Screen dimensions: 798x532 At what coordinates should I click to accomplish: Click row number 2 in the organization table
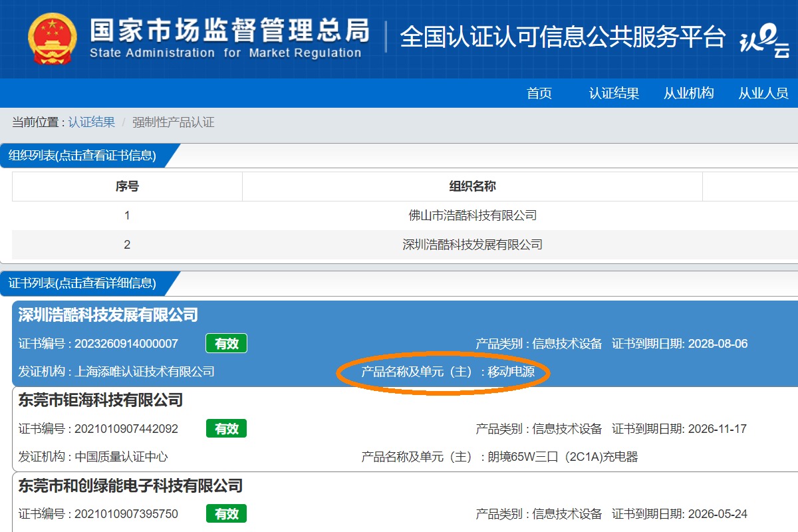pos(127,245)
